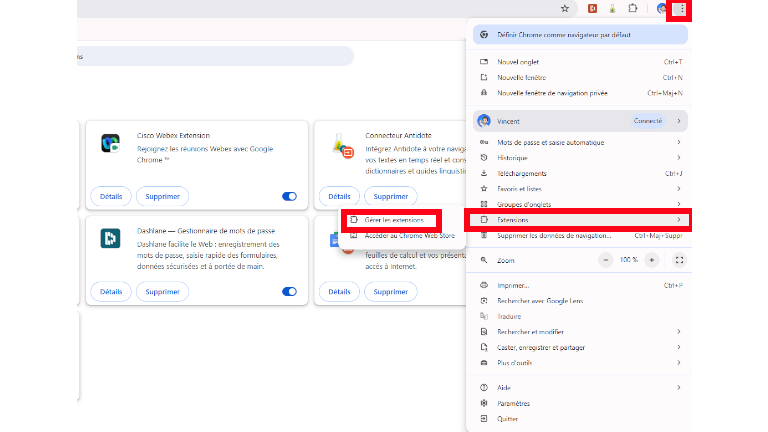
Task: Click the Connecteur Antidote extension logo
Action: [x=342, y=146]
